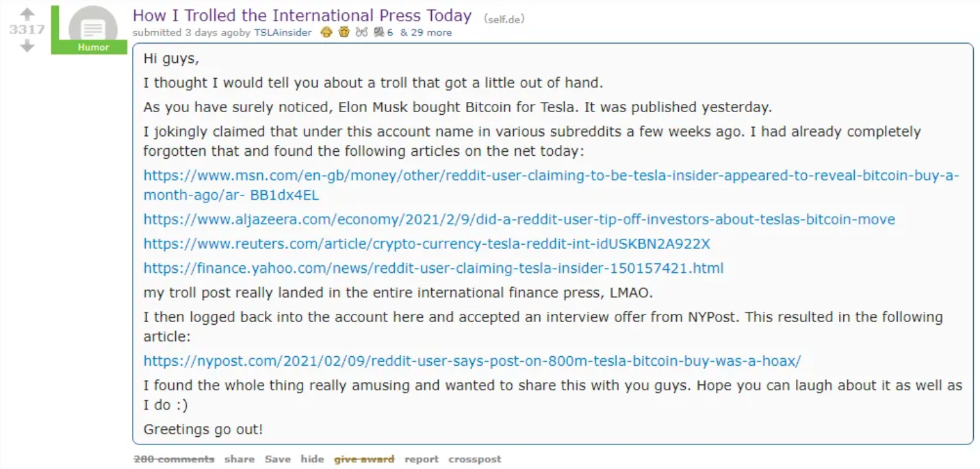Viewport: 980px width, 469px height.
Task: Open the msn.com article link
Action: pyautogui.click(x=551, y=185)
